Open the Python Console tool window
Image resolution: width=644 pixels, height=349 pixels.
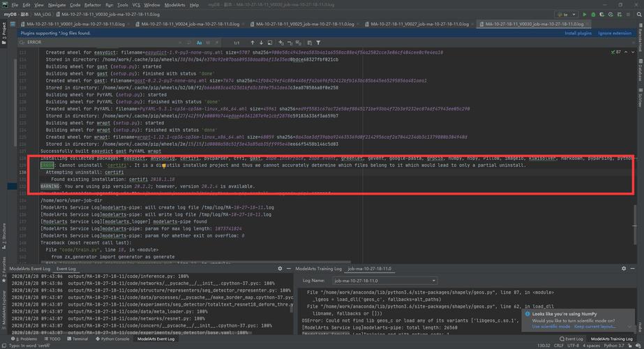112,339
